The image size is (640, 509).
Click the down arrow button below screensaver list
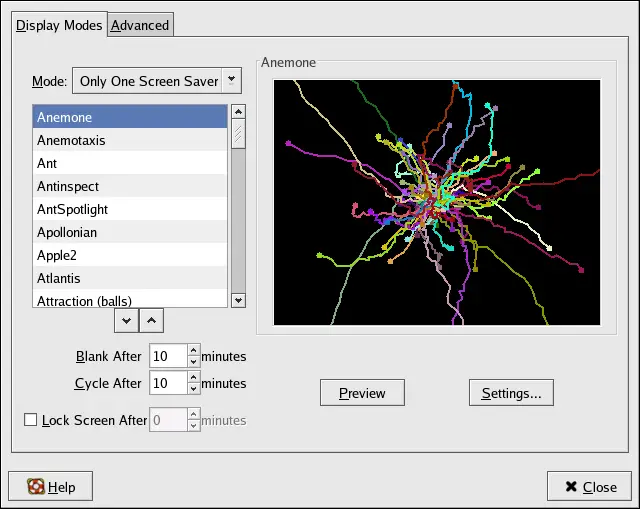tap(127, 320)
